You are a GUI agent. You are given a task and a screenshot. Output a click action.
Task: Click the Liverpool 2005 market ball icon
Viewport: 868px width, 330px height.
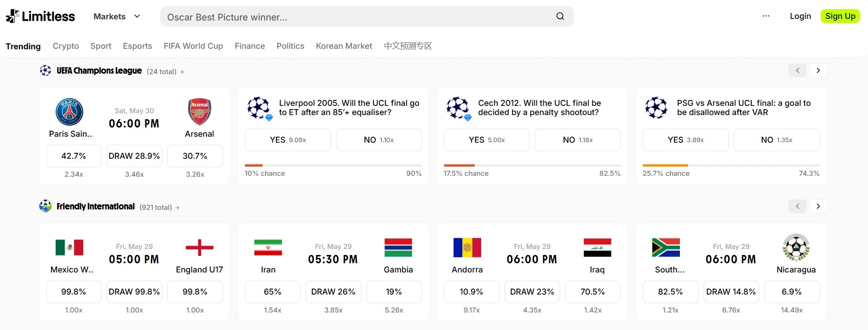pos(259,108)
